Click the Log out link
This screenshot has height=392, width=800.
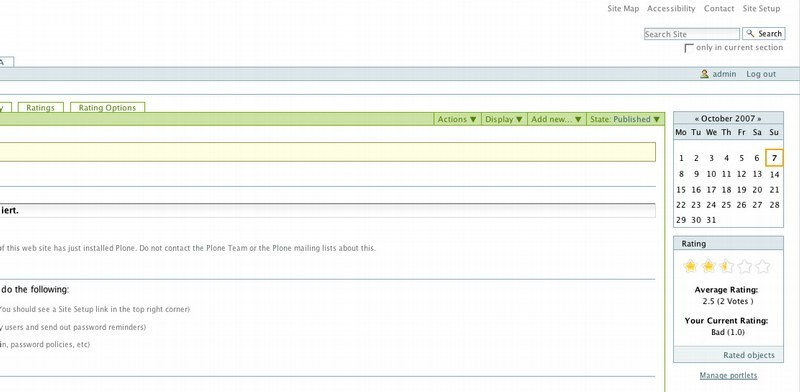tap(761, 74)
